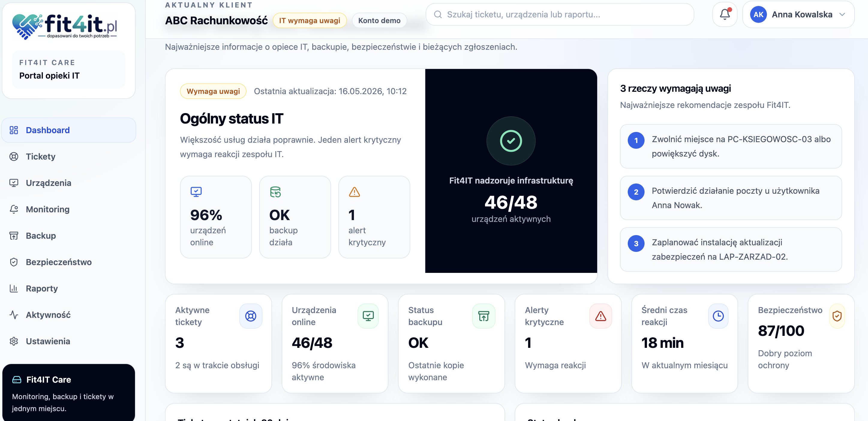
Task: Open recommendation 2 about Anna Nowak mail
Action: 731,198
